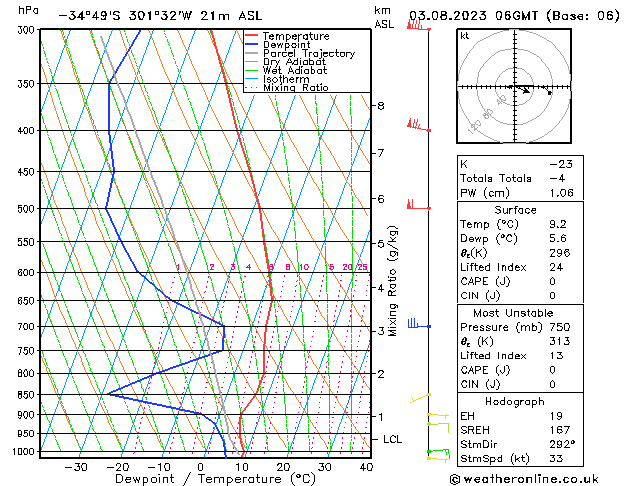Click the red wind barb at 400 hPa
The height and width of the screenshot is (486, 629).
click(x=418, y=125)
